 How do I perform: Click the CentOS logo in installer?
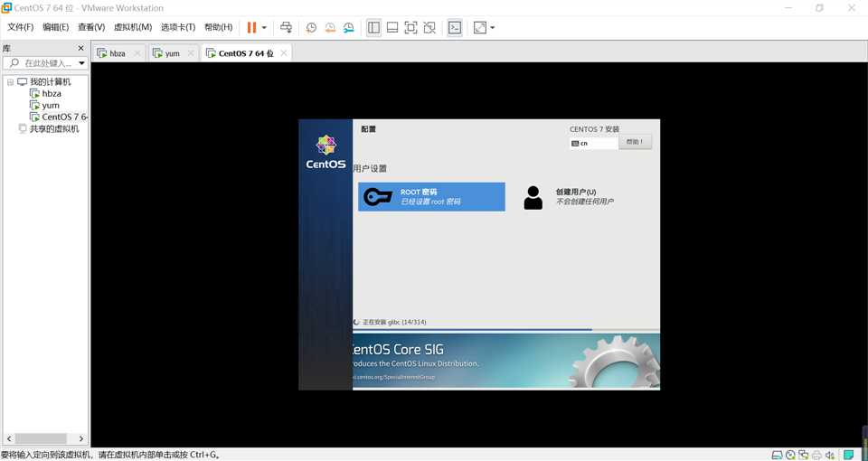click(x=325, y=152)
